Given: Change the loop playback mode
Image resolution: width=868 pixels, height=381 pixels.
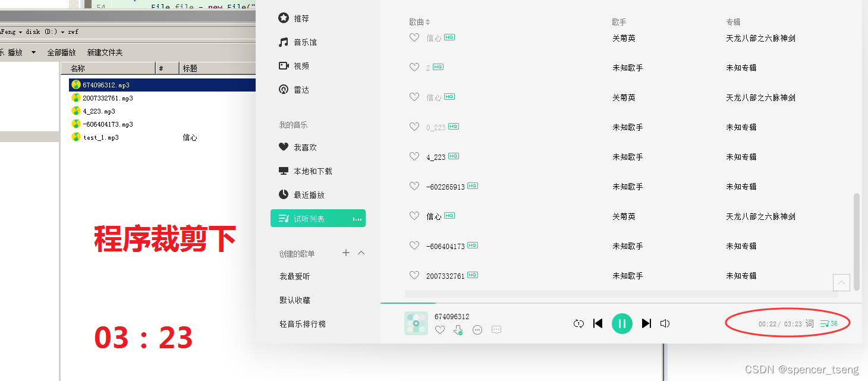Looking at the screenshot, I should coord(578,323).
